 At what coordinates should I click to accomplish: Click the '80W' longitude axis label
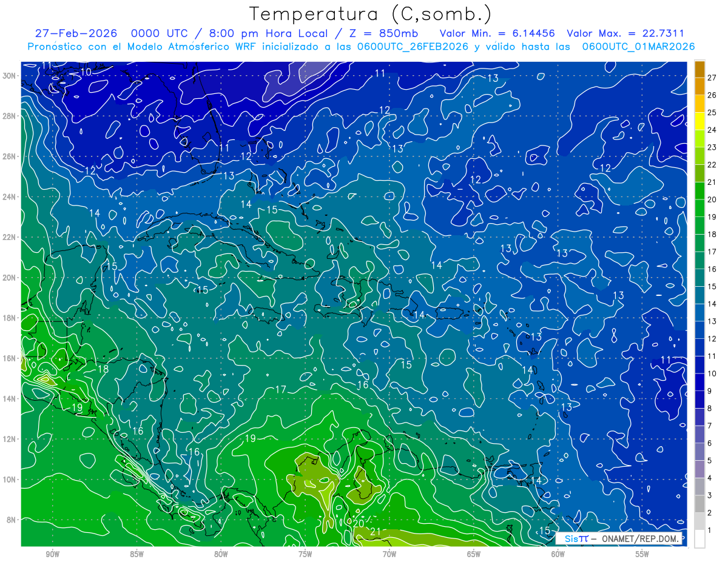click(x=221, y=554)
